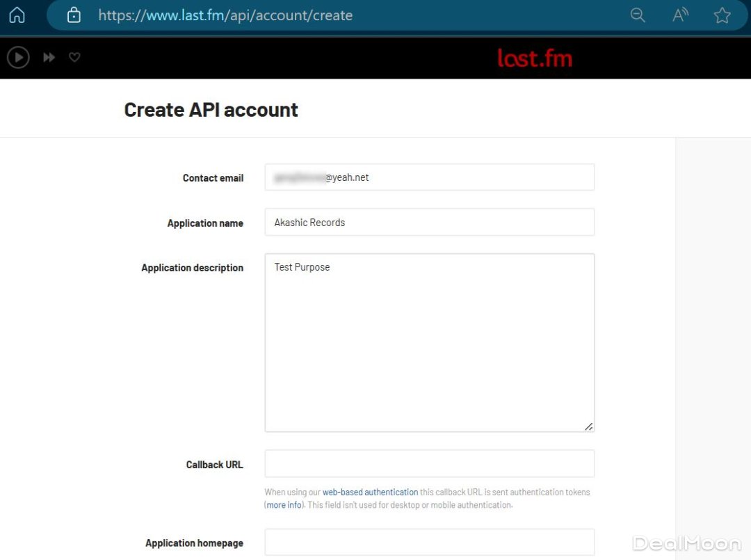Follow the 'more info' link

[285, 505]
